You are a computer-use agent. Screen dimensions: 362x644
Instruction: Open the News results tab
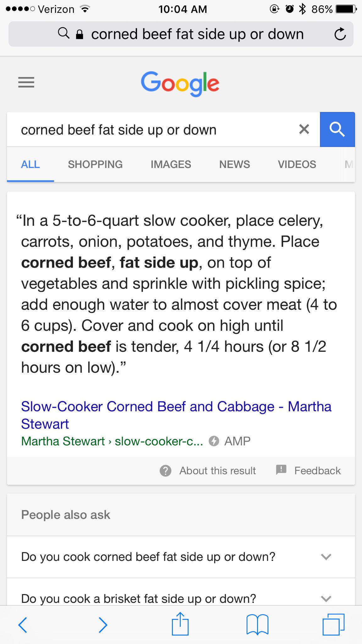(x=234, y=164)
